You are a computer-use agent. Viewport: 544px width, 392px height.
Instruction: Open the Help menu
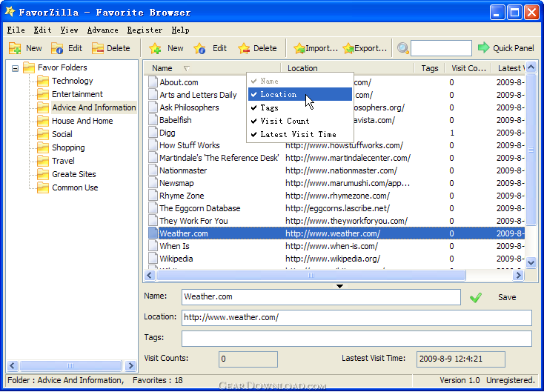coord(180,30)
